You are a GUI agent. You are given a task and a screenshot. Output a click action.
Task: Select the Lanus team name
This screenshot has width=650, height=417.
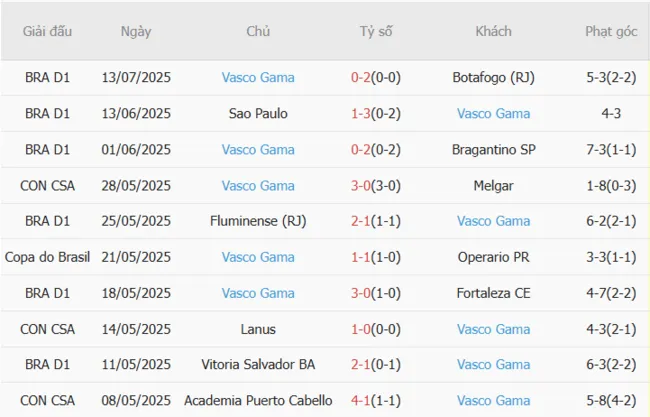click(258, 329)
